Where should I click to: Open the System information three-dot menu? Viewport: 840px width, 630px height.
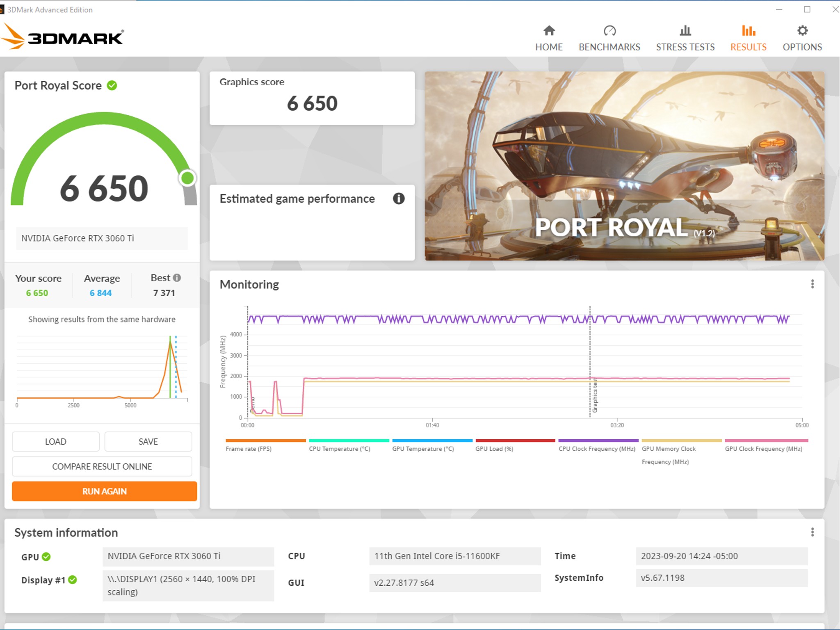point(812,532)
